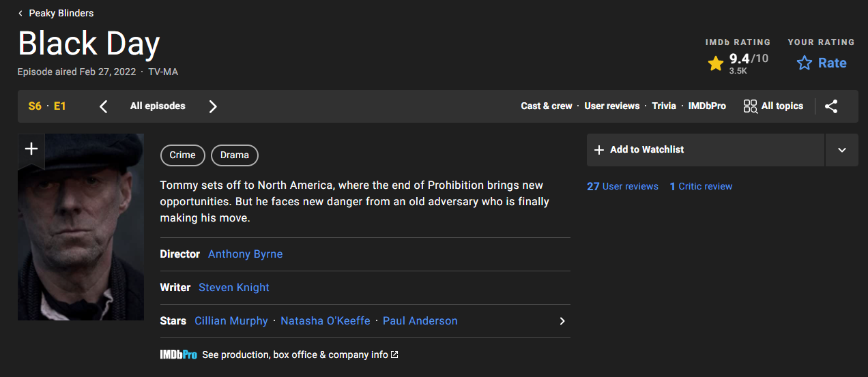Click the YOUR RATING heading
Viewport: 868px width, 377px height.
[x=821, y=42]
